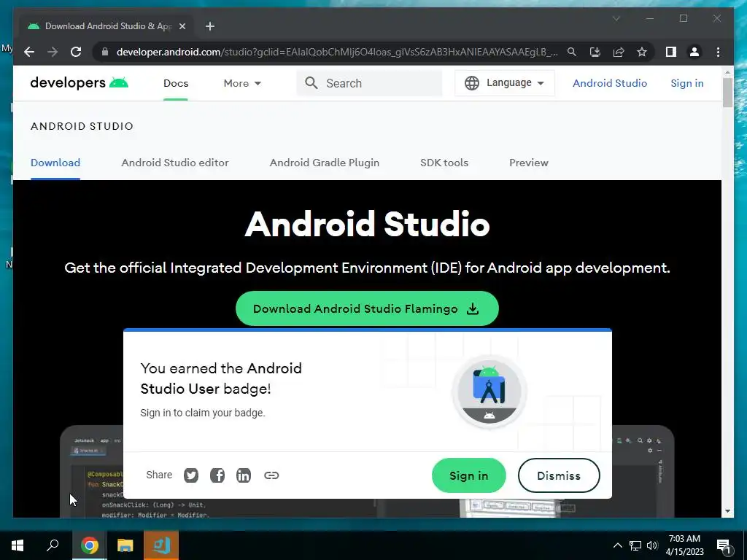The width and height of the screenshot is (747, 560).
Task: Open Windows taskbar search
Action: pyautogui.click(x=53, y=545)
